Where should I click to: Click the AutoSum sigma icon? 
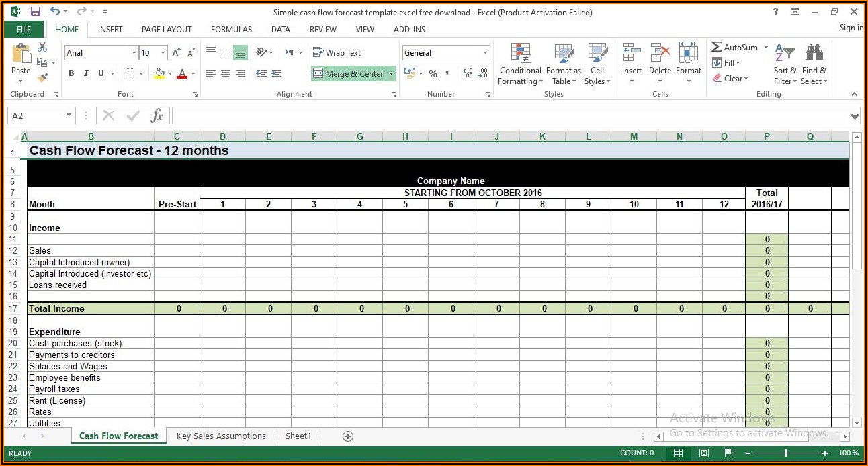coord(717,47)
